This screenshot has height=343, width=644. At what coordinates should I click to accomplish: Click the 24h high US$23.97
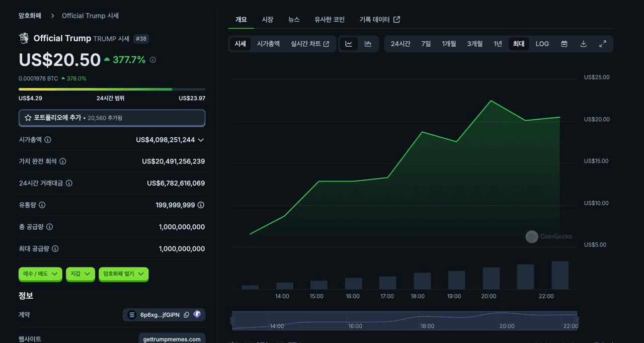192,98
